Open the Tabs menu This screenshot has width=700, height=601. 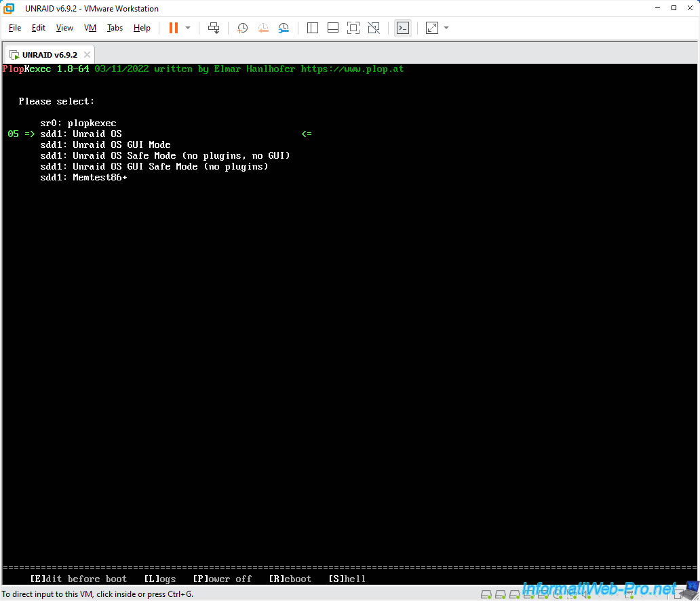(115, 28)
